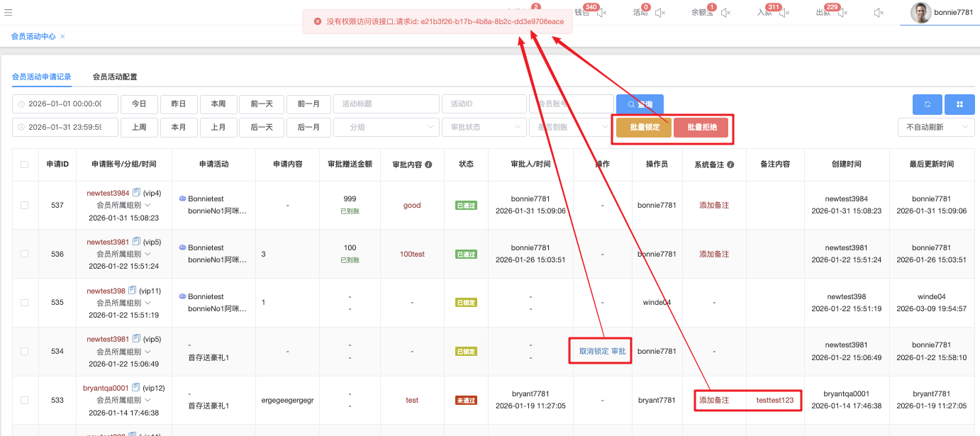
Task: Open the hamburger sidebar menu
Action: point(9,12)
